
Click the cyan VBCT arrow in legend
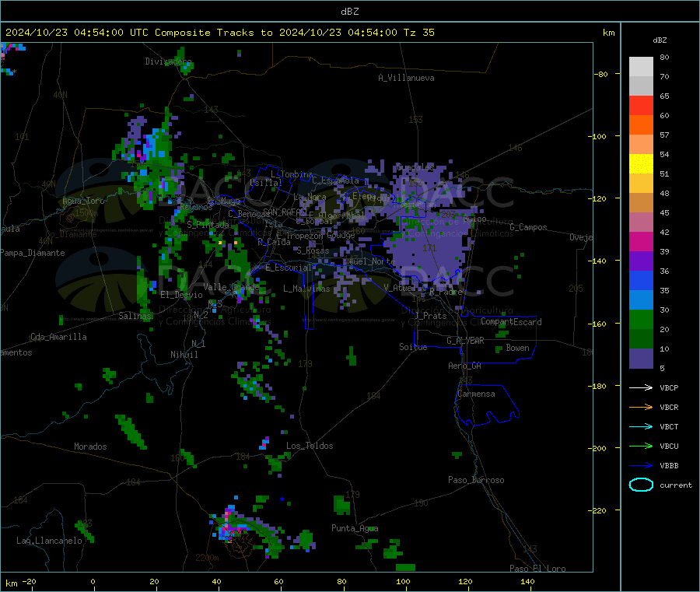coord(641,426)
